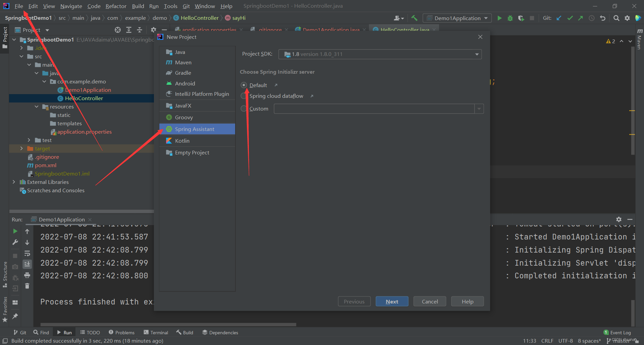
Task: Click UTF-8 encoding in status bar
Action: pos(566,341)
